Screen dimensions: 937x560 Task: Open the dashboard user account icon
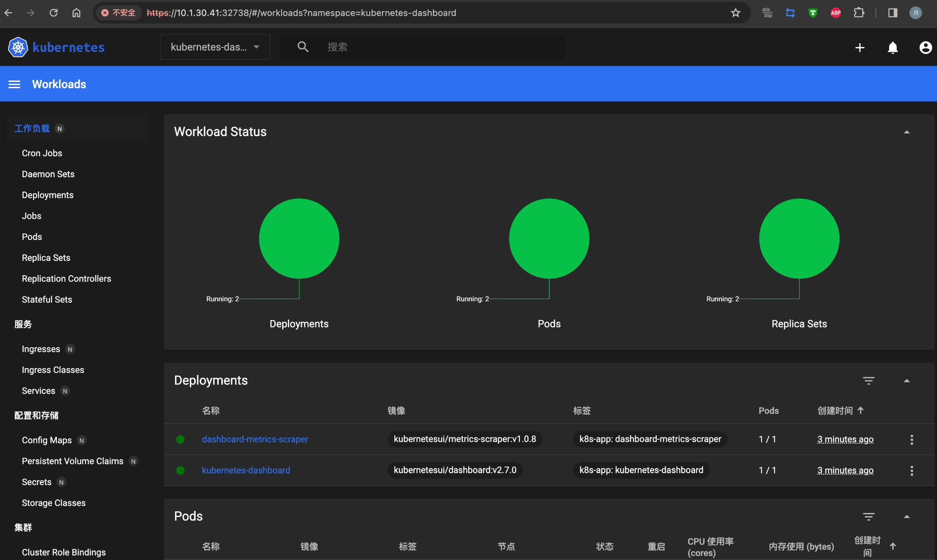click(x=925, y=47)
